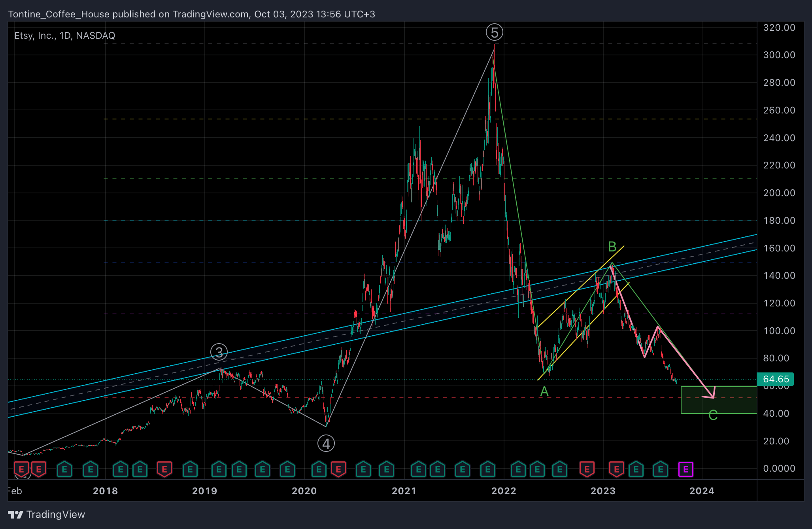Click the 2022 label on the time axis
Image resolution: width=812 pixels, height=529 pixels.
504,491
